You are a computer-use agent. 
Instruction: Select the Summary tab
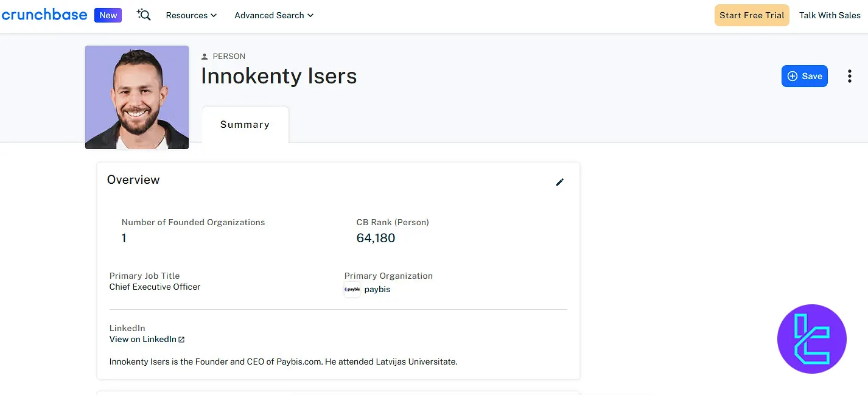coord(245,125)
